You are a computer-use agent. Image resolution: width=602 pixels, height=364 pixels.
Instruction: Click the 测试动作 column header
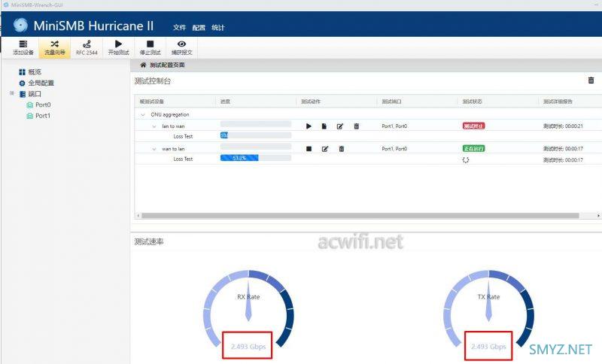point(310,102)
